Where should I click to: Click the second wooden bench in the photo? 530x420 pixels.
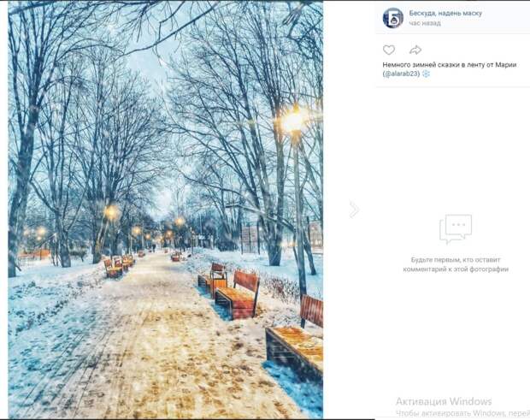coord(238,295)
